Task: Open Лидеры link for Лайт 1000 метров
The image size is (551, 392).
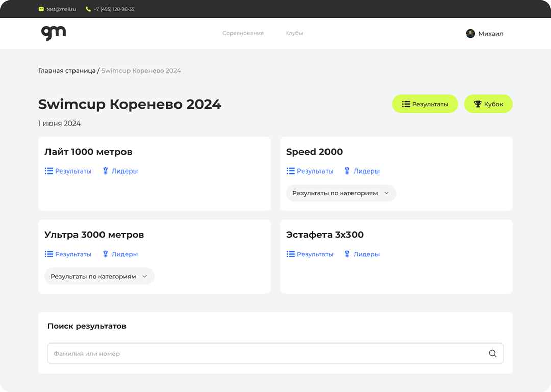Action: coord(124,171)
